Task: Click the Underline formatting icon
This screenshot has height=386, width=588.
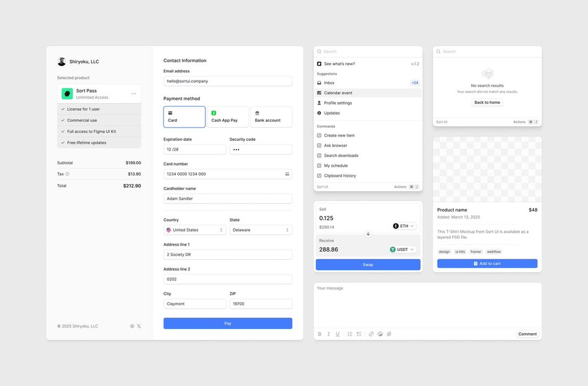Action: pyautogui.click(x=337, y=334)
